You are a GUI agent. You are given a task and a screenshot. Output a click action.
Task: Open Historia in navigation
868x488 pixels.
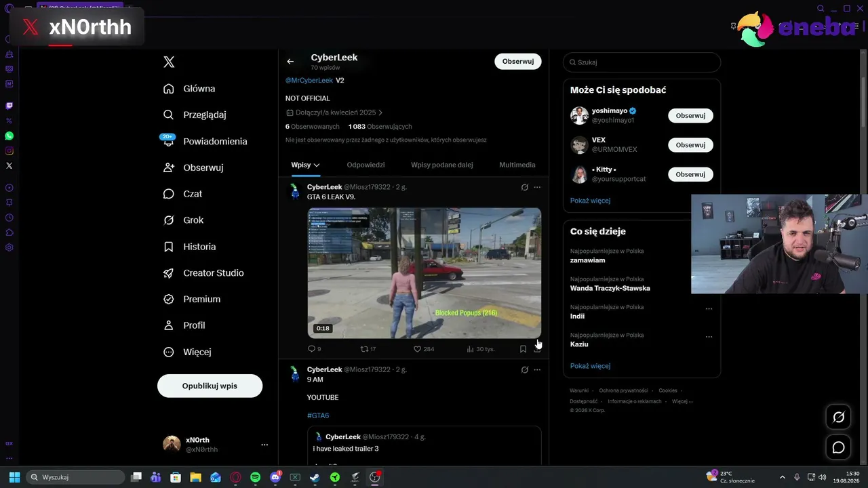pyautogui.click(x=190, y=247)
